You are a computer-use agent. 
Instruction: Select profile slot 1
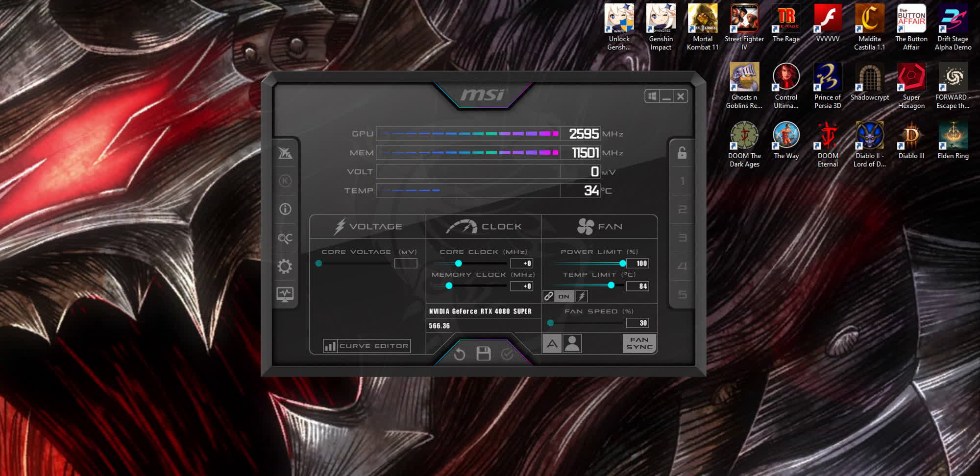[682, 181]
